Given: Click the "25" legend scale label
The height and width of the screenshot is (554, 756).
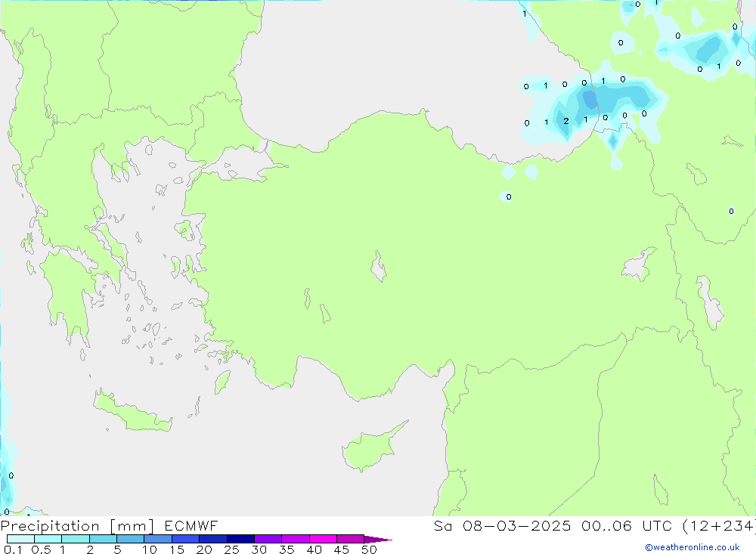Looking at the screenshot, I should 232,549.
